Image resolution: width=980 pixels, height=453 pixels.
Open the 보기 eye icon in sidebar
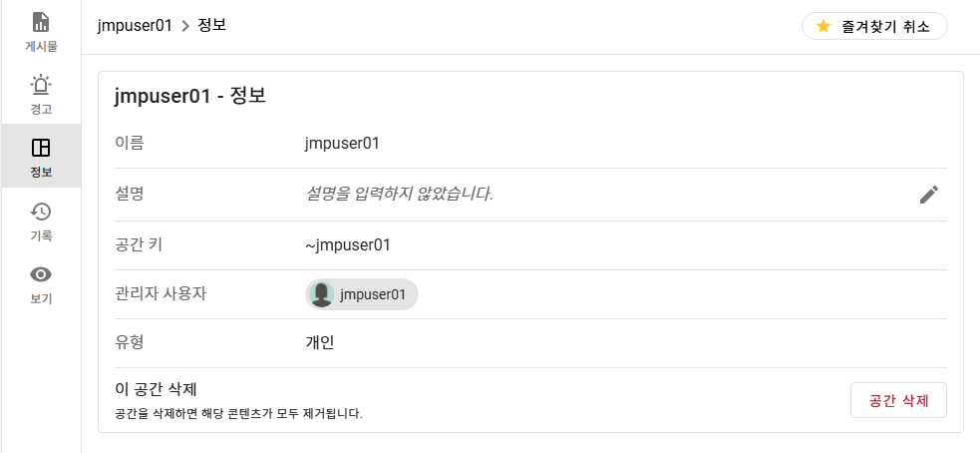coord(41,274)
